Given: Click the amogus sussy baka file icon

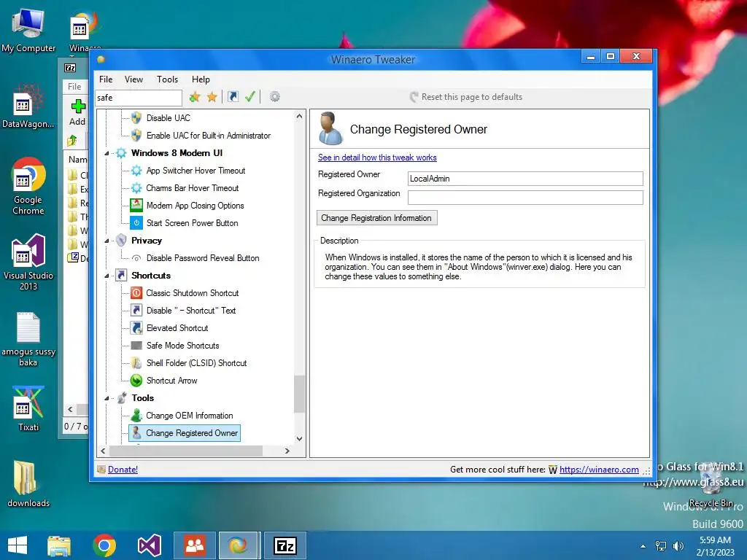Looking at the screenshot, I should (x=28, y=339).
